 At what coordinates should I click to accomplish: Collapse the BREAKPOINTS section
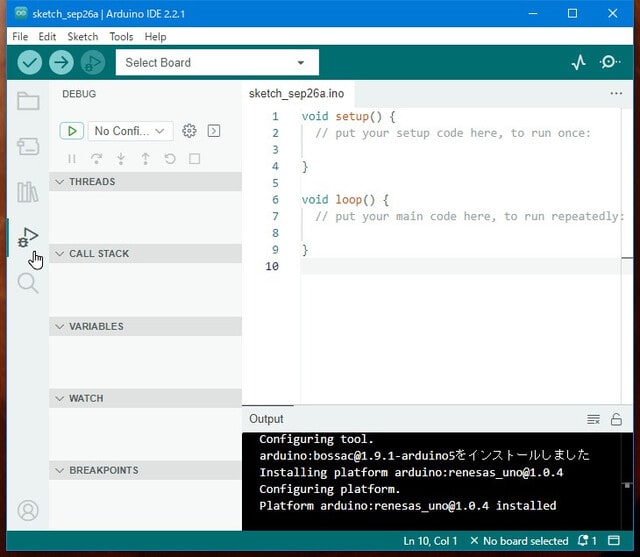click(145, 470)
